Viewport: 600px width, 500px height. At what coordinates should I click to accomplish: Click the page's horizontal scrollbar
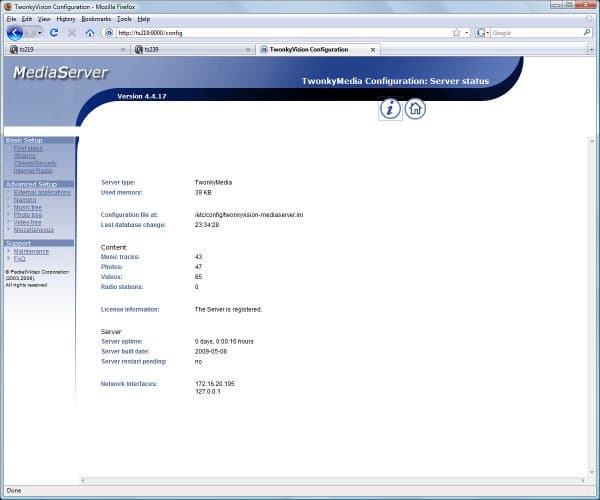click(333, 480)
